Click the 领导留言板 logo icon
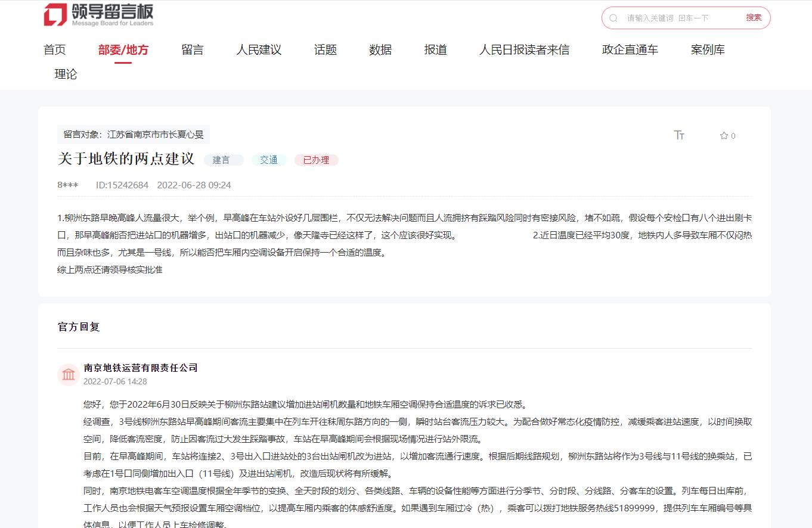 tap(55, 15)
